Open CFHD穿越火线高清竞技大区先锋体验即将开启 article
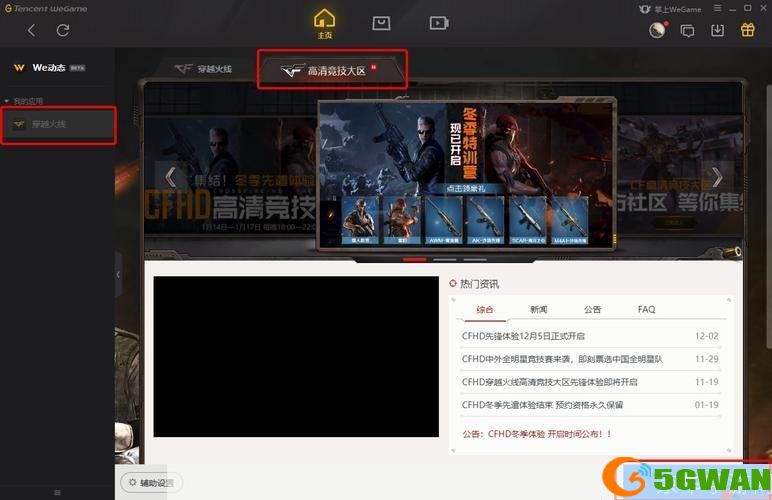Image resolution: width=772 pixels, height=500 pixels. (x=549, y=382)
